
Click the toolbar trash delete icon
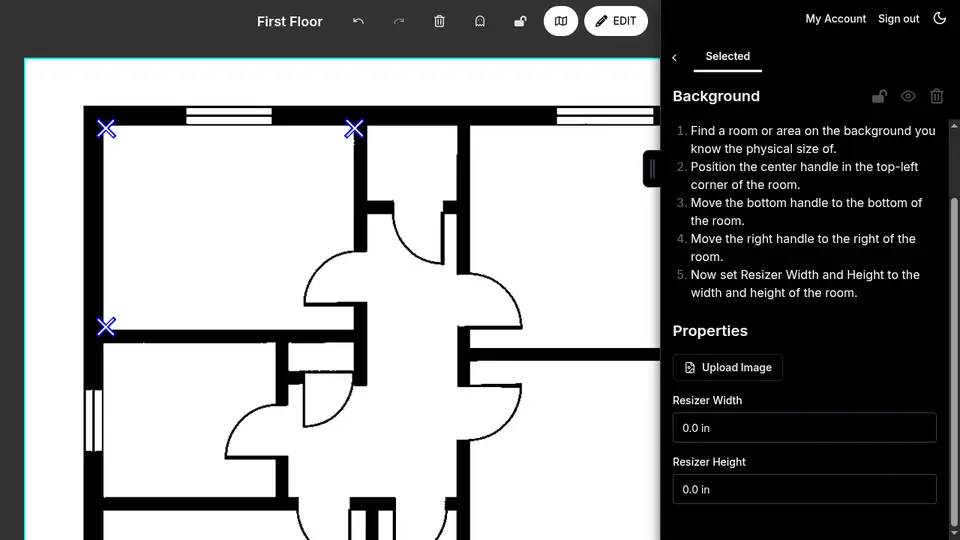point(439,21)
